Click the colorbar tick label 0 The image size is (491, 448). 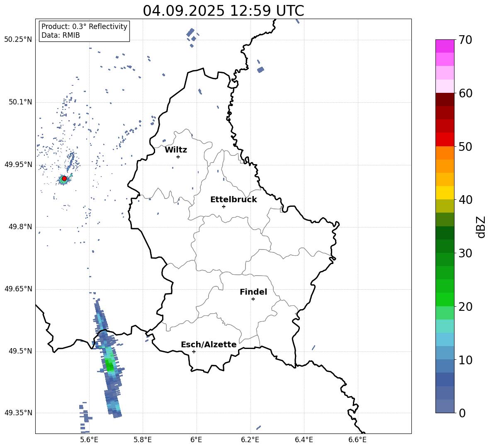coord(462,413)
